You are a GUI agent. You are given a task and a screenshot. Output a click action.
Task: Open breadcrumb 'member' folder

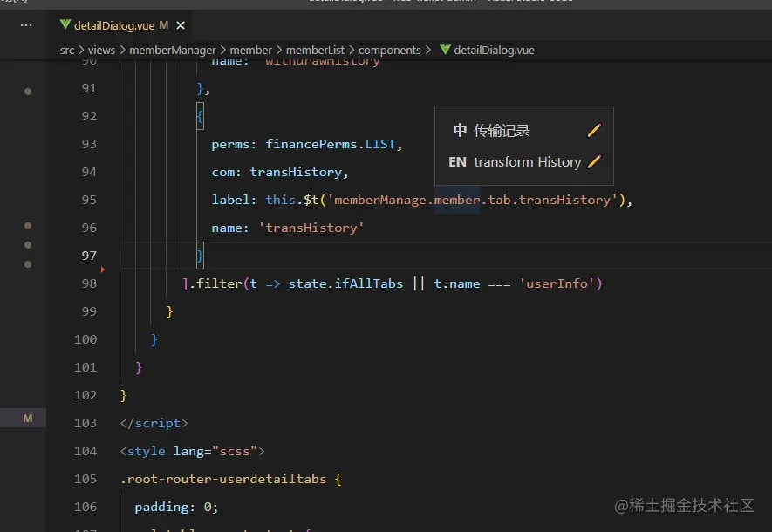point(250,51)
